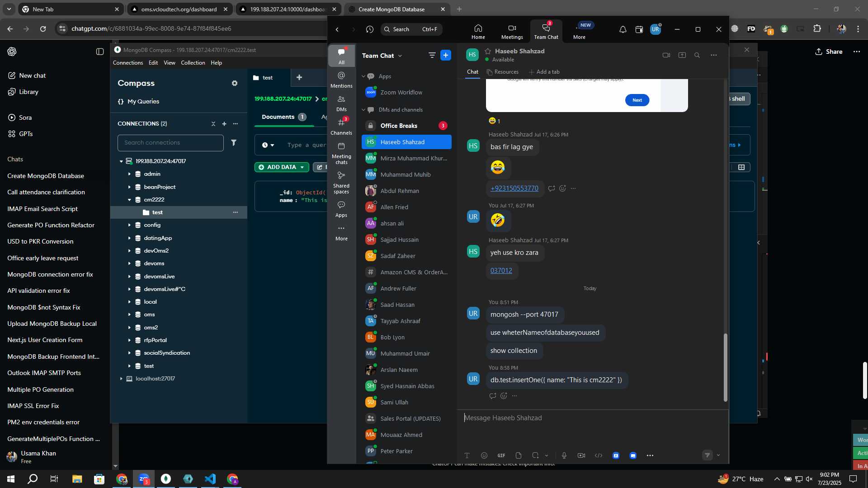Screen dimensions: 868x488
Task: Expand the localhost:27017 connection
Action: (121, 379)
